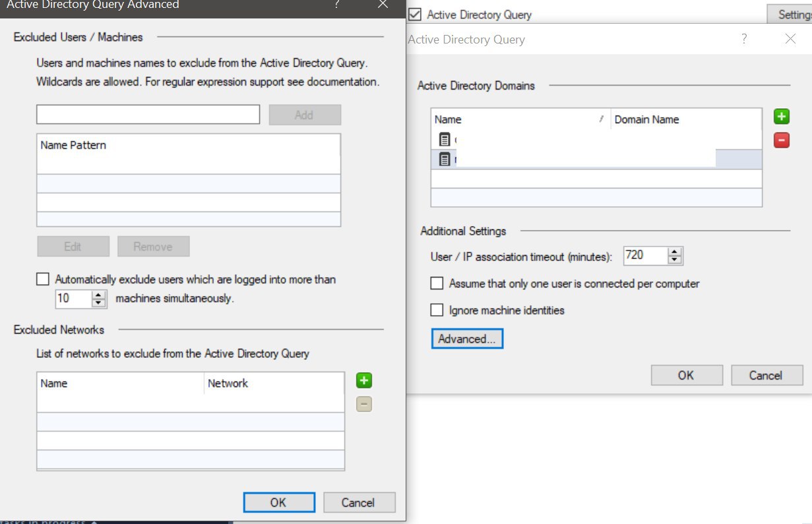Open the Advanced... settings button
812x524 pixels.
pos(467,339)
